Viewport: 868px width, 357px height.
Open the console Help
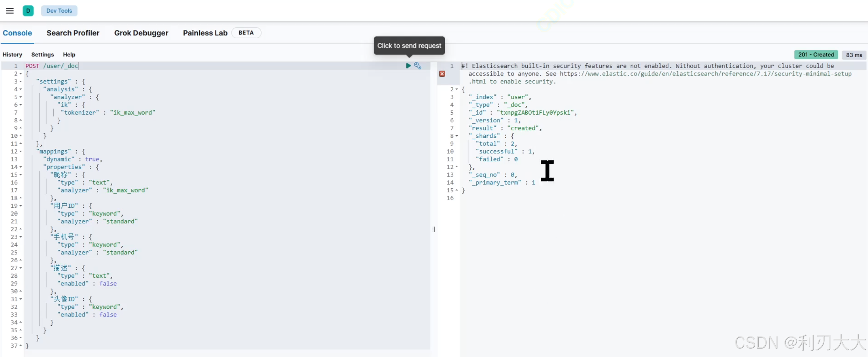pyautogui.click(x=69, y=55)
